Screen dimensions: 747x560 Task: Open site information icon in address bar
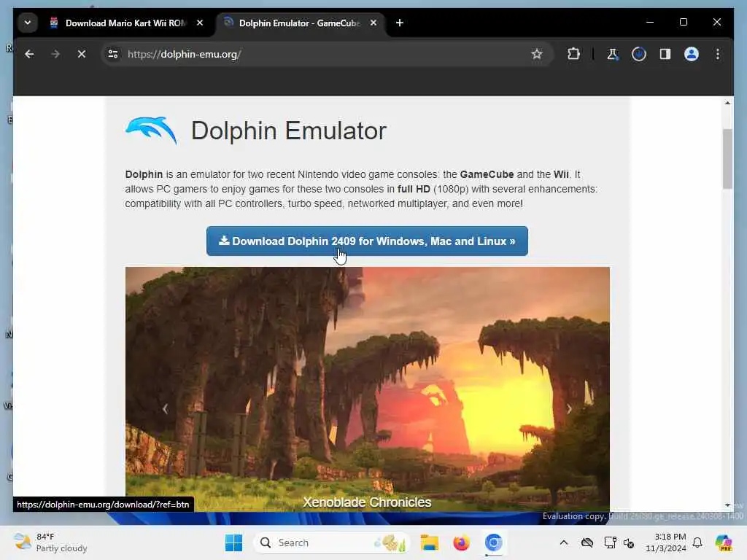[113, 54]
